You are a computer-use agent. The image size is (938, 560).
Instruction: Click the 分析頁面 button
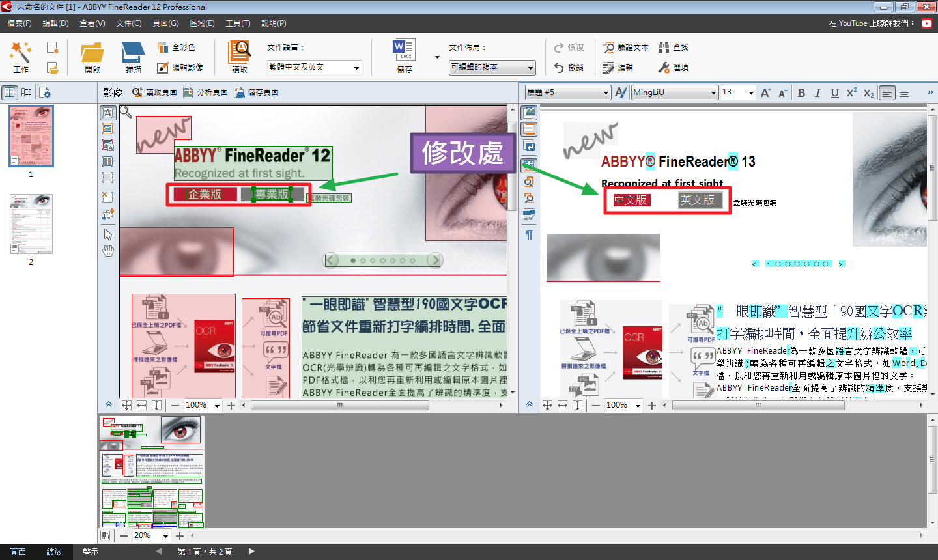206,92
